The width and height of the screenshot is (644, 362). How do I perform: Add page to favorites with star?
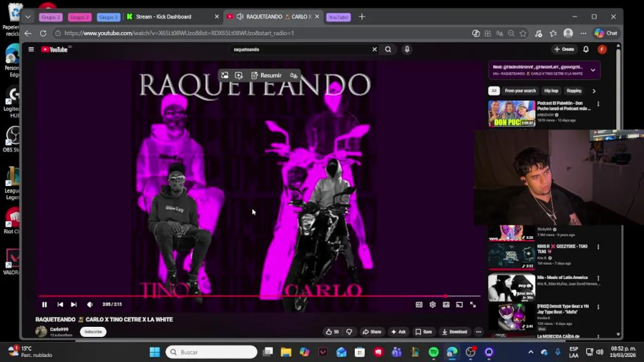click(x=523, y=33)
